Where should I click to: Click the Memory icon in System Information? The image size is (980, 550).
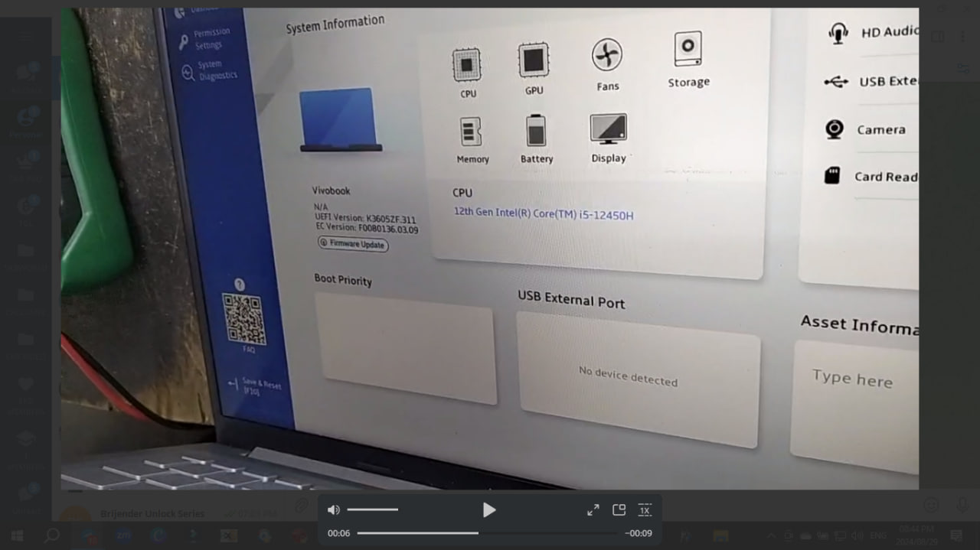point(471,132)
